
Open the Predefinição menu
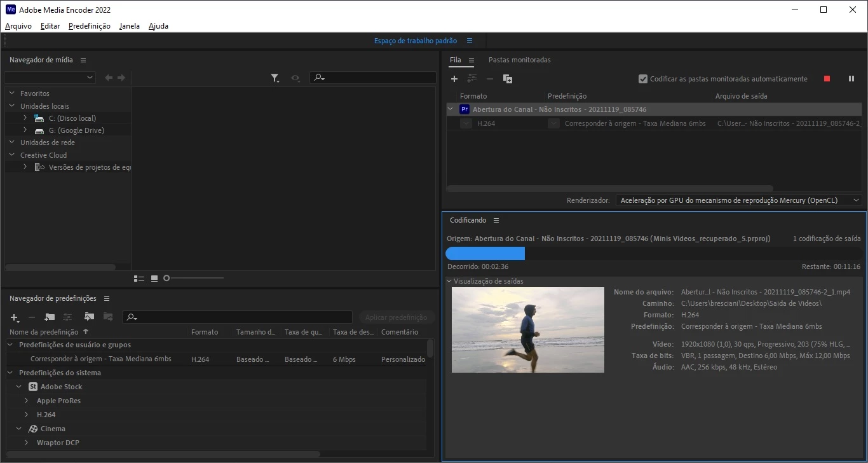tap(90, 26)
